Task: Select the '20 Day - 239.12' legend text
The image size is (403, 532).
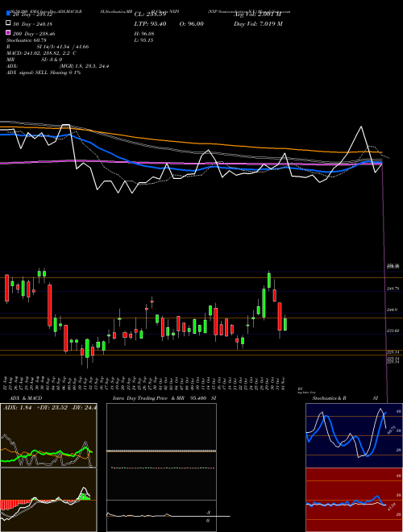Action: pos(32,15)
